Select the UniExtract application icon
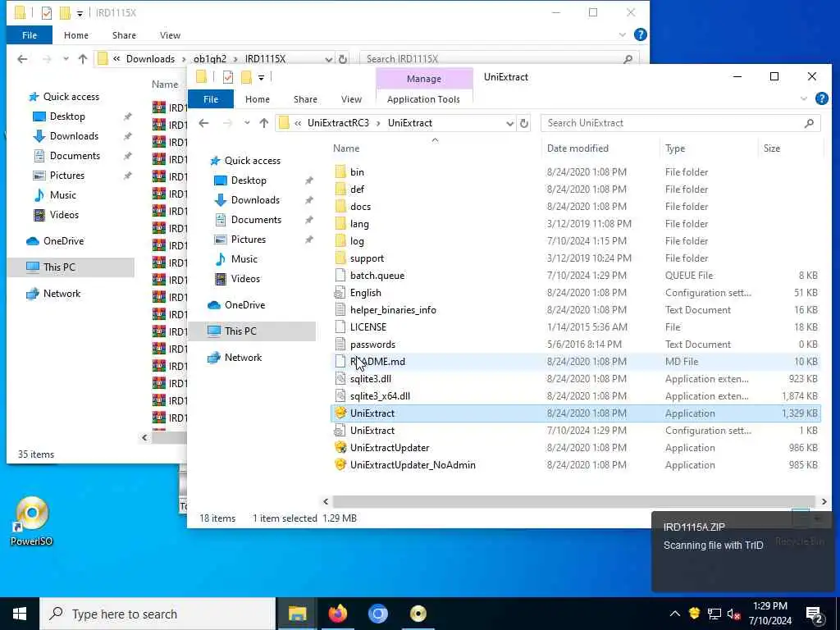 click(340, 413)
